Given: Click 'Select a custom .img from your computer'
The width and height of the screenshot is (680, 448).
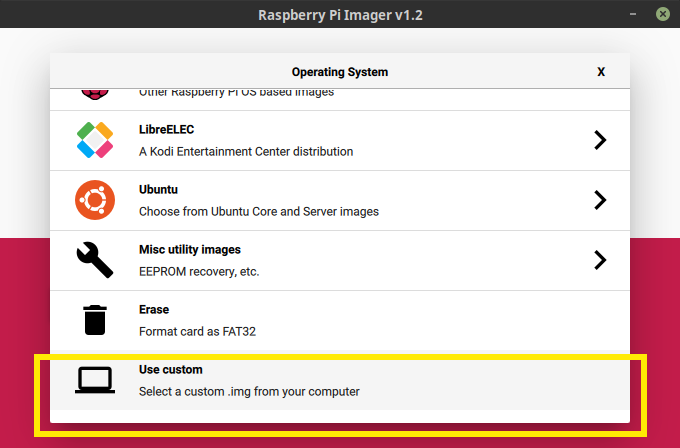Looking at the screenshot, I should coord(249,392).
